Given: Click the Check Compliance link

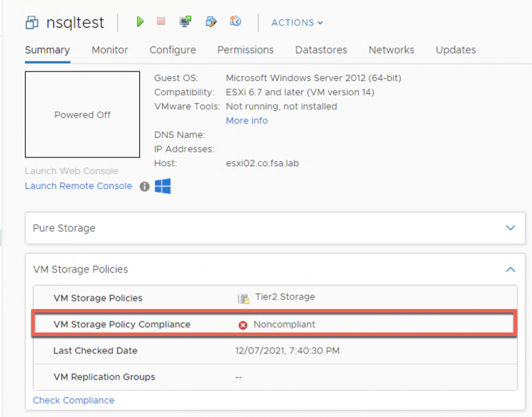Looking at the screenshot, I should coord(73,400).
